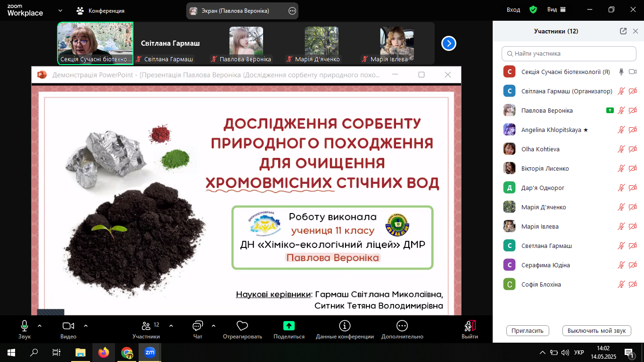Click the Пригласить invite button
The height and width of the screenshot is (362, 644).
[x=528, y=330]
